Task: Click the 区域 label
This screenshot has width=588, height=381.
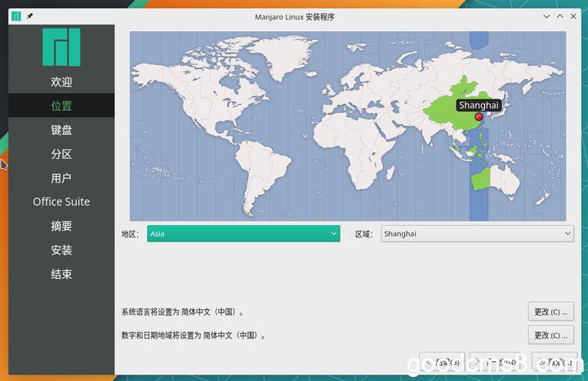Action: point(364,234)
